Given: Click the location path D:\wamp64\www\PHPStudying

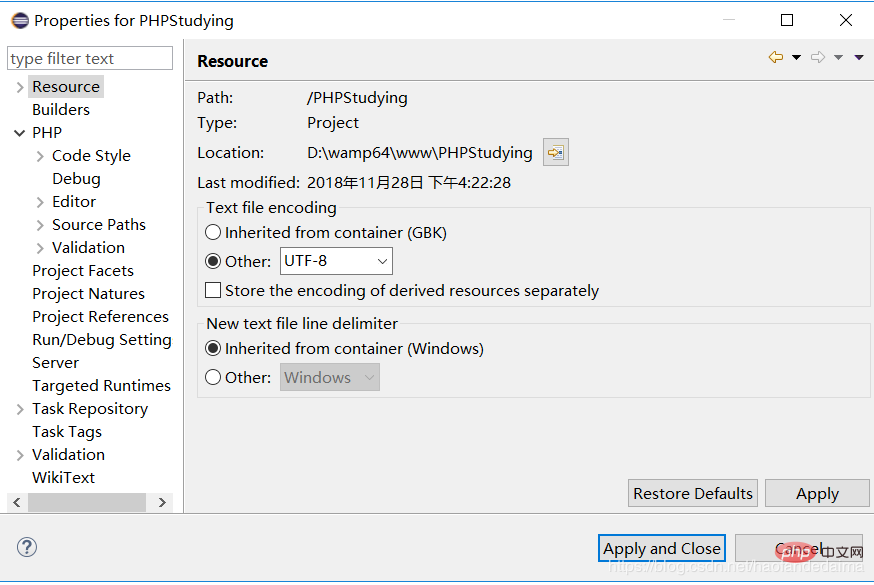Looking at the screenshot, I should click(420, 152).
